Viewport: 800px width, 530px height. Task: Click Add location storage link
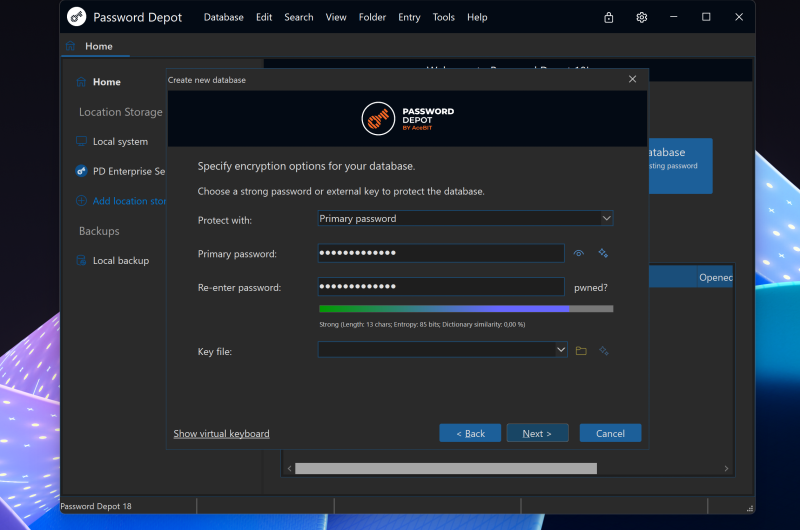point(129,201)
